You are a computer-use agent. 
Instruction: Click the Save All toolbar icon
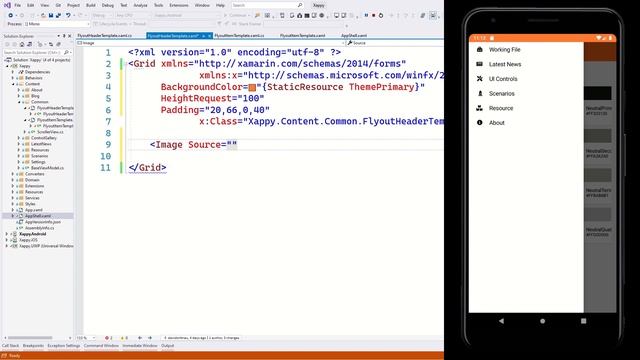tap(58, 16)
